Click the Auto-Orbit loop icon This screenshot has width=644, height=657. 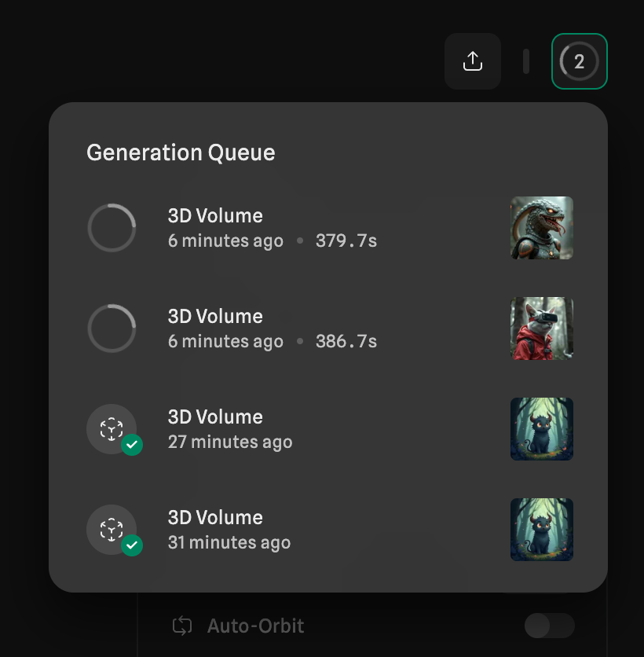(x=182, y=626)
